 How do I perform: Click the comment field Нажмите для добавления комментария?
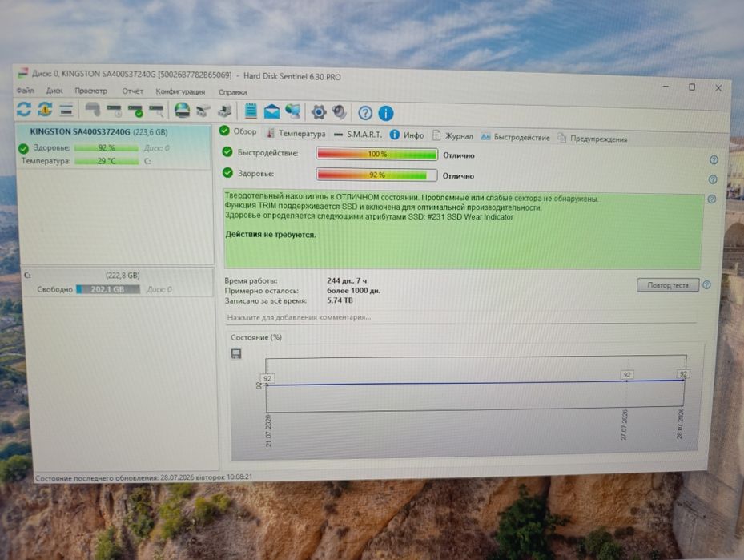(x=460, y=317)
